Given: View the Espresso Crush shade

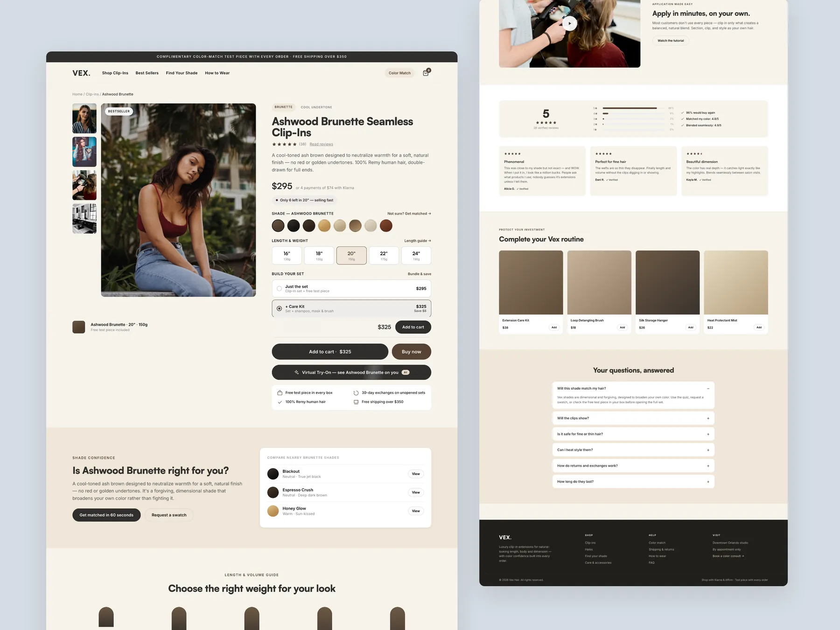Looking at the screenshot, I should pyautogui.click(x=416, y=492).
